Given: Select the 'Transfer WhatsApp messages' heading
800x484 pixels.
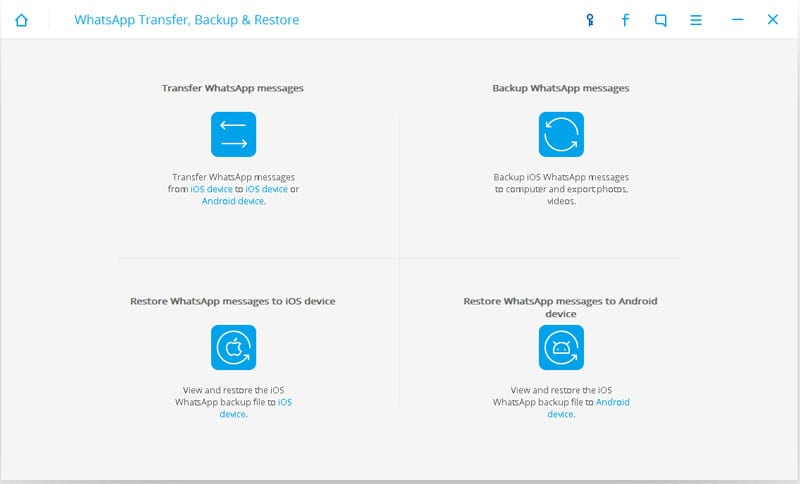Looking at the screenshot, I should (233, 88).
